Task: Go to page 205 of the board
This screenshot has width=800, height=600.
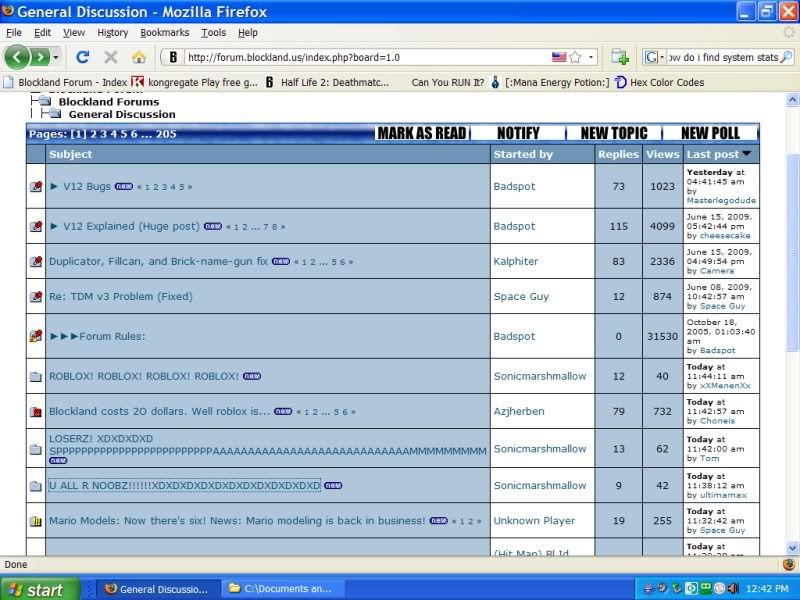Action: tap(166, 134)
